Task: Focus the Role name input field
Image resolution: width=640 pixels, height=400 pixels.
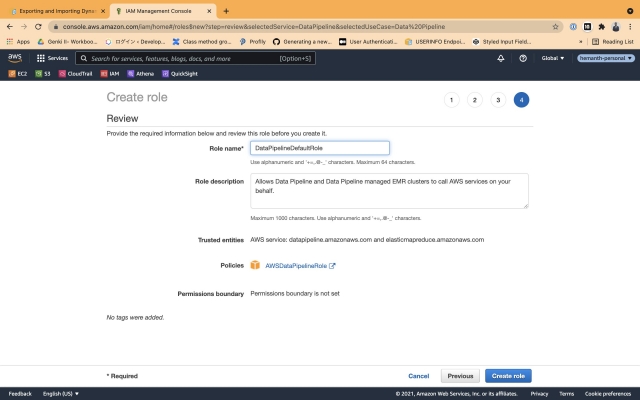Action: tap(320, 148)
